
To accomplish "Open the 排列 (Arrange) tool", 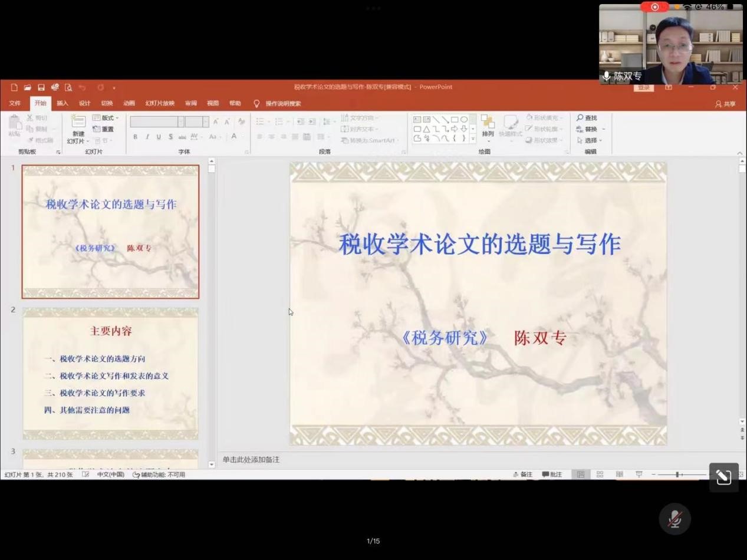I will tap(488, 126).
